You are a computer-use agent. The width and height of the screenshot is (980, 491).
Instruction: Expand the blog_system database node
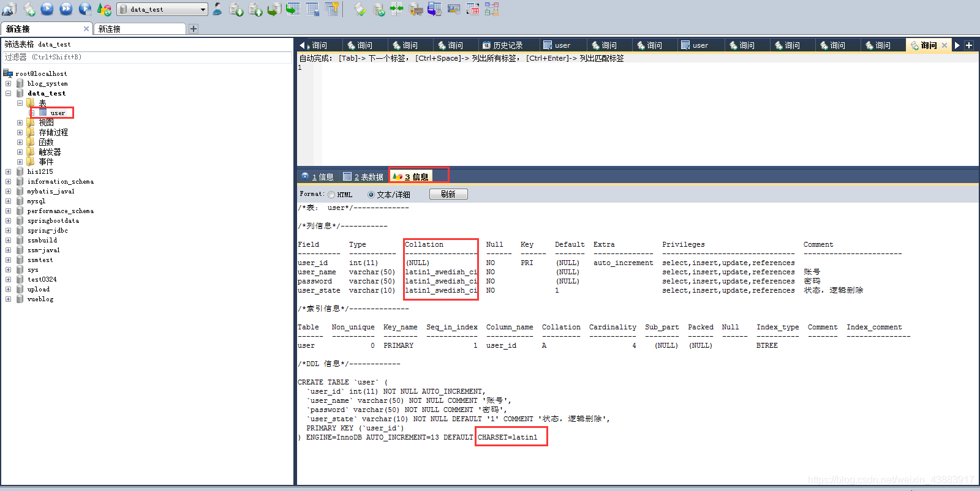click(8, 83)
